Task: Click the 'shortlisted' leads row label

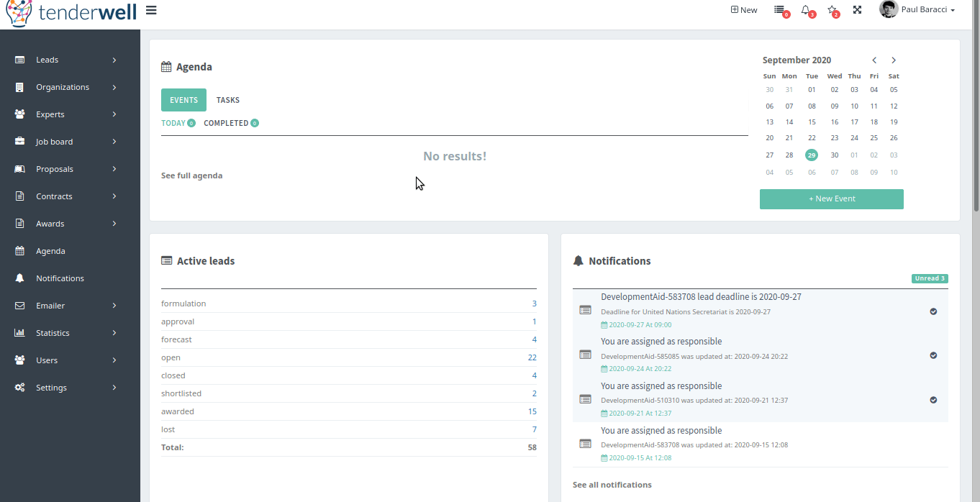Action: [181, 393]
